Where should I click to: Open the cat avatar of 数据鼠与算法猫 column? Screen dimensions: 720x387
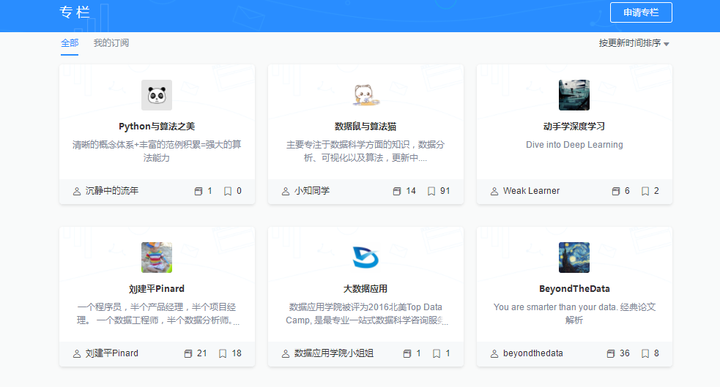point(366,95)
